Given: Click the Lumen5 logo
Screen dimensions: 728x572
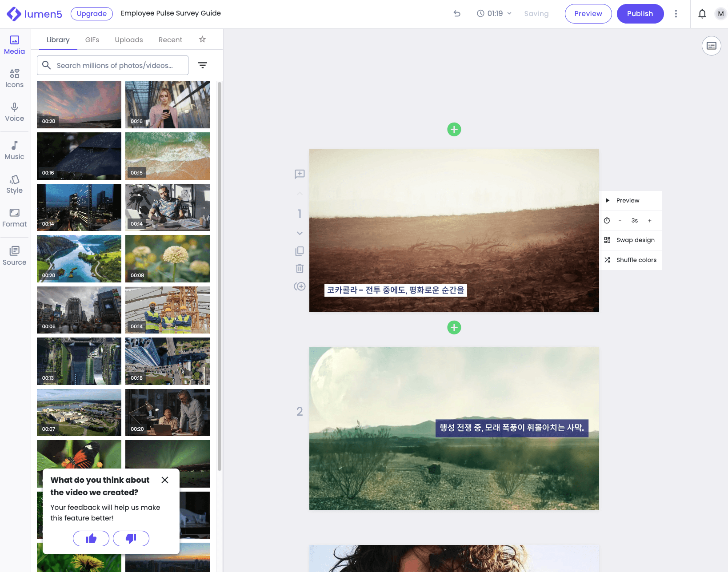Looking at the screenshot, I should [34, 14].
